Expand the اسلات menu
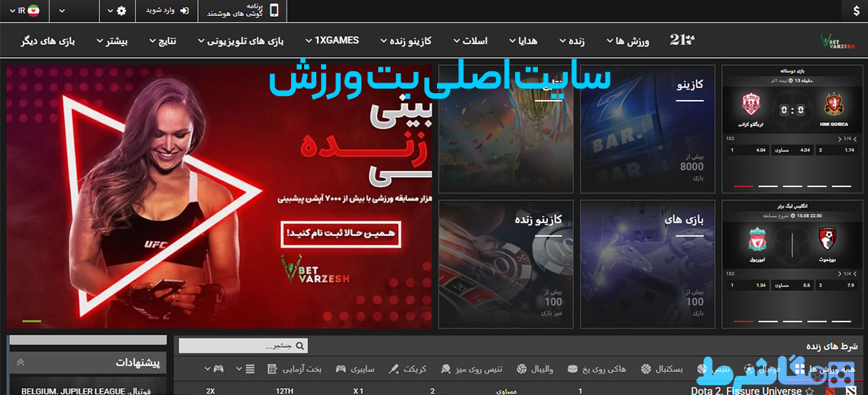The height and width of the screenshot is (395, 868). click(471, 40)
